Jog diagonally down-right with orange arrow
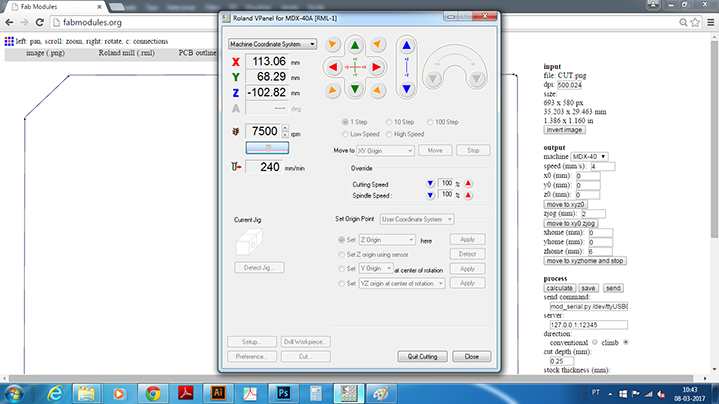 tap(377, 90)
